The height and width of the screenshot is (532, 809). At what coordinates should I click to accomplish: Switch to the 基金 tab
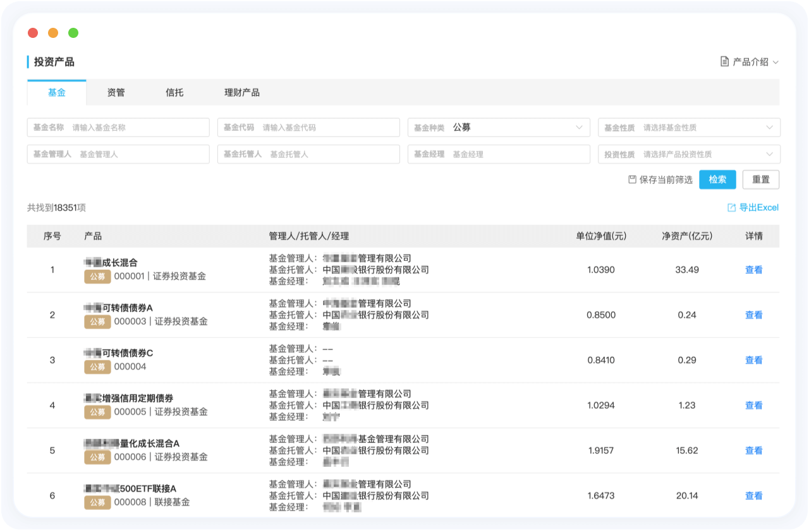(57, 92)
